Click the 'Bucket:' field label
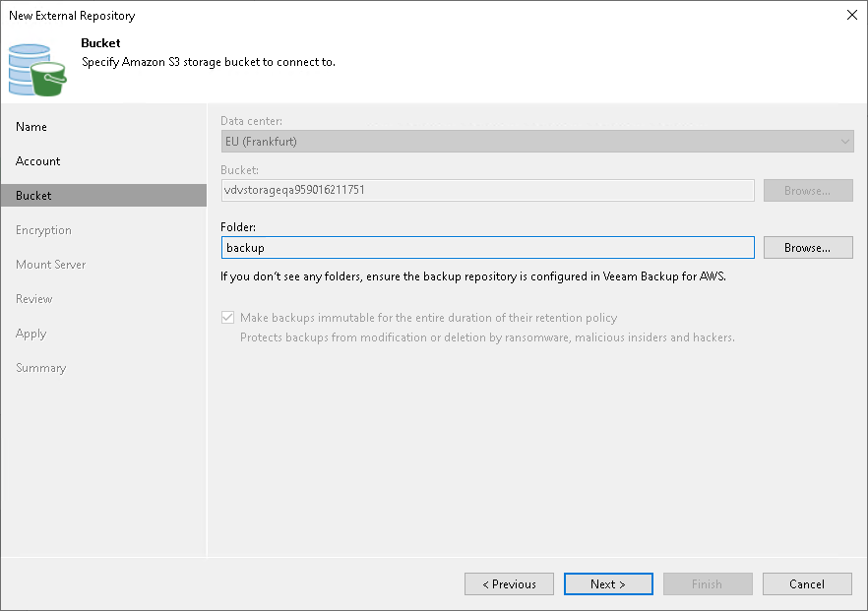Viewport: 868px width, 611px height. click(x=240, y=170)
